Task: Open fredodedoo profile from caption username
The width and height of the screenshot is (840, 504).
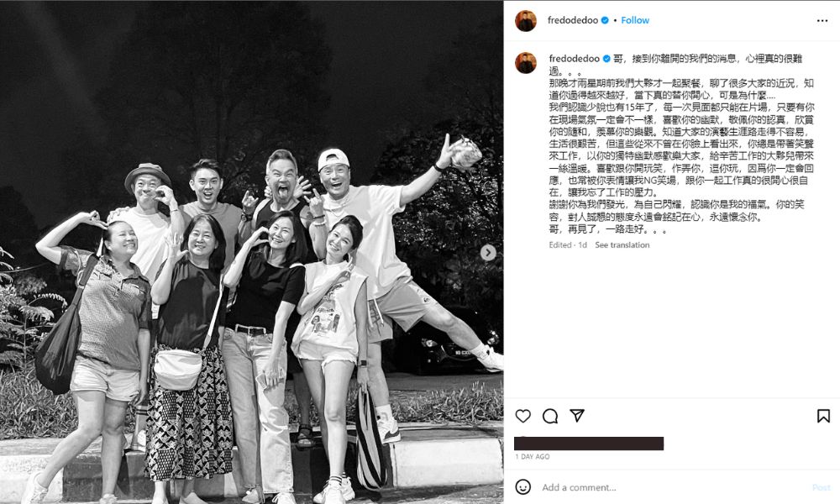Action: click(575, 59)
